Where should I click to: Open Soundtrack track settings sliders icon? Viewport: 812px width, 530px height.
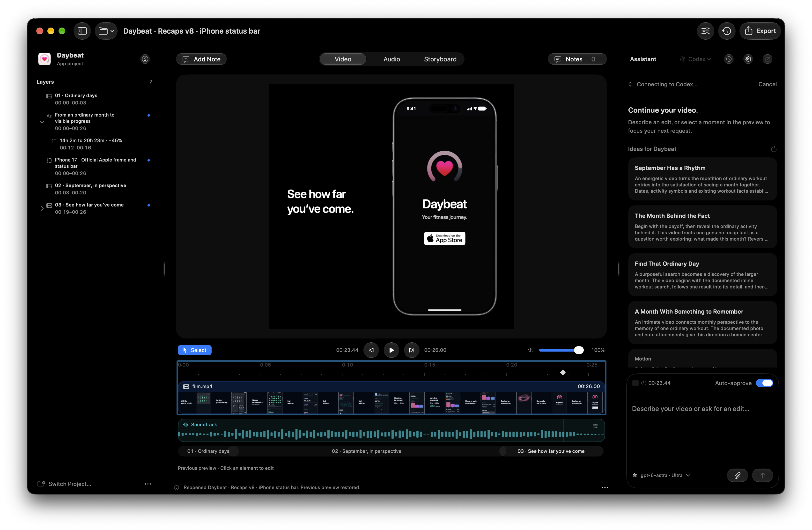click(595, 425)
